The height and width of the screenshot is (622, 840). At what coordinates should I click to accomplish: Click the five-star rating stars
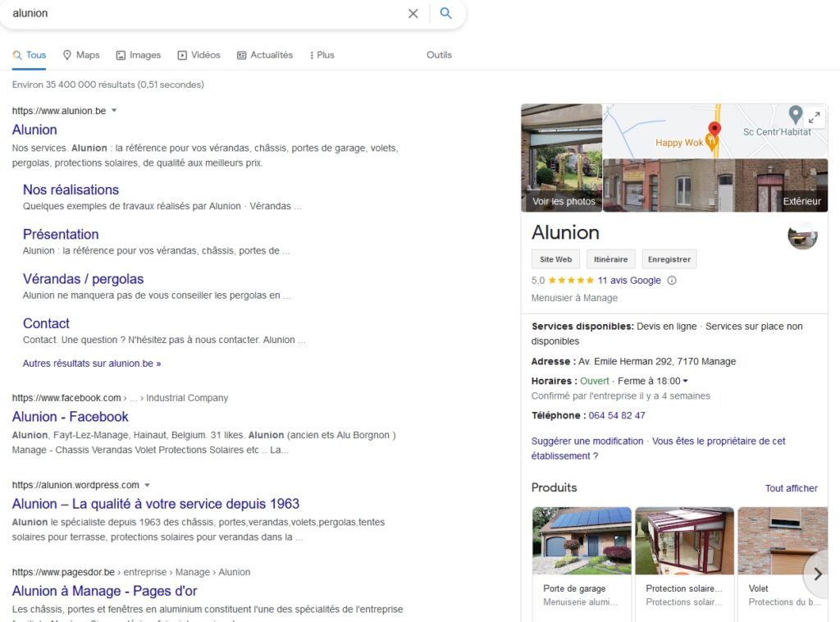pyautogui.click(x=571, y=280)
